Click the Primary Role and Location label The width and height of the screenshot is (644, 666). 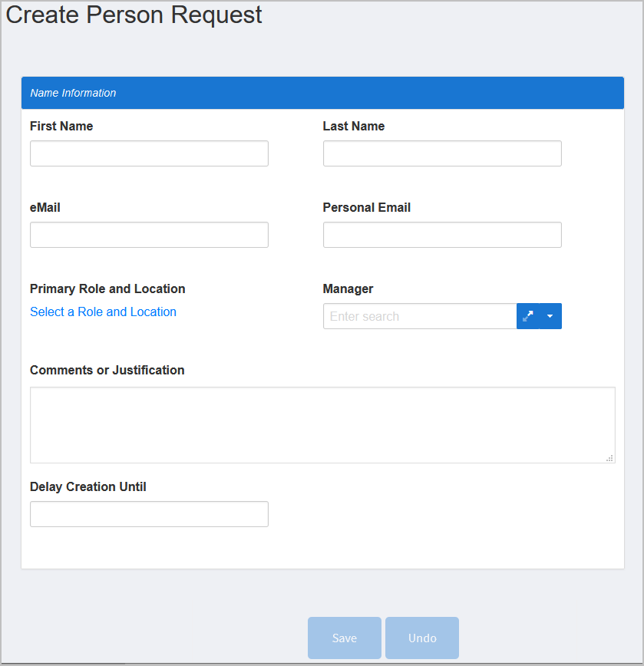pos(107,288)
